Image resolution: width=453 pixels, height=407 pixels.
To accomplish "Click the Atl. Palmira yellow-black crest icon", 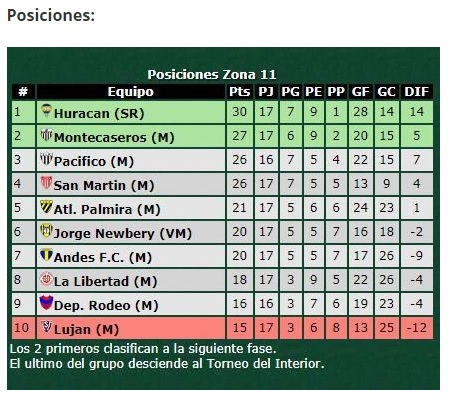I will click(x=46, y=207).
